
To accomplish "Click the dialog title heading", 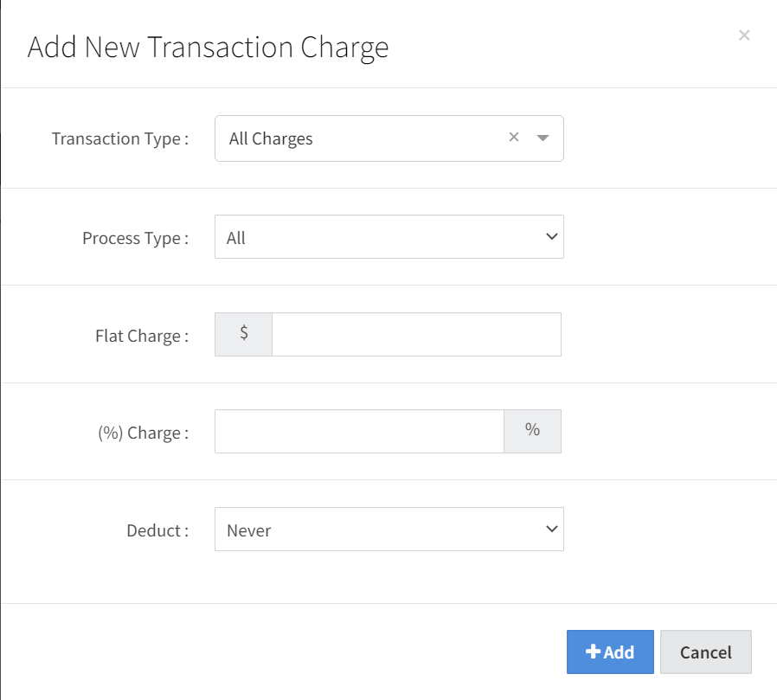I will [x=208, y=47].
